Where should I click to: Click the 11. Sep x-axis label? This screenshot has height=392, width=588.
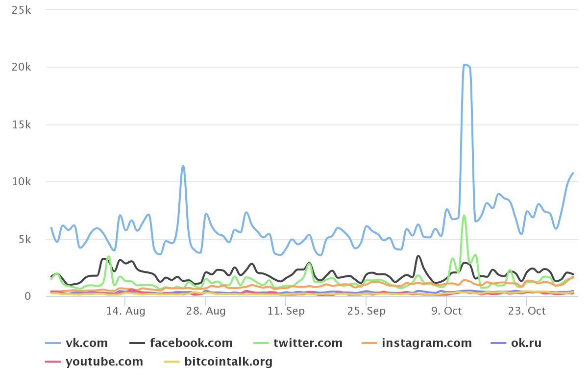click(286, 311)
